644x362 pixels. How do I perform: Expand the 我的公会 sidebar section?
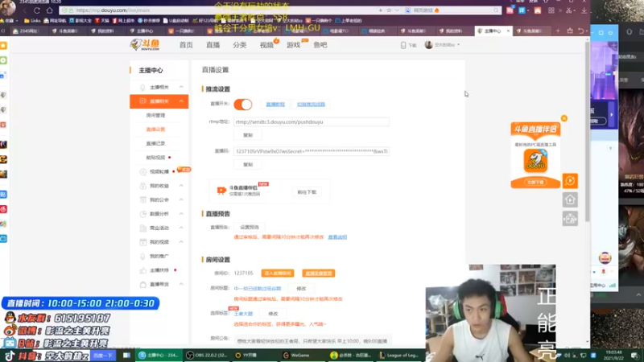click(x=159, y=200)
